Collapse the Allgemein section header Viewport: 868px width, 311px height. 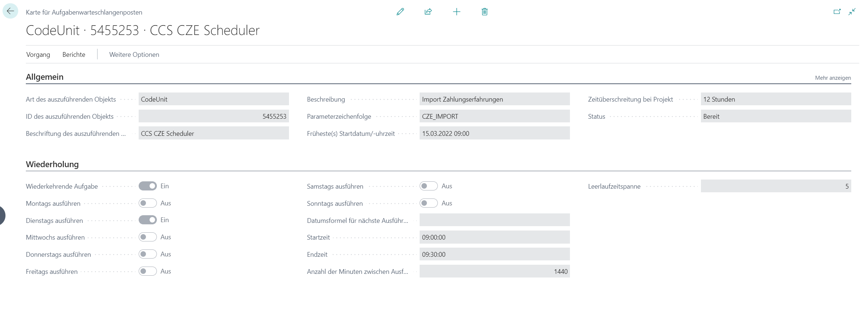click(x=44, y=77)
